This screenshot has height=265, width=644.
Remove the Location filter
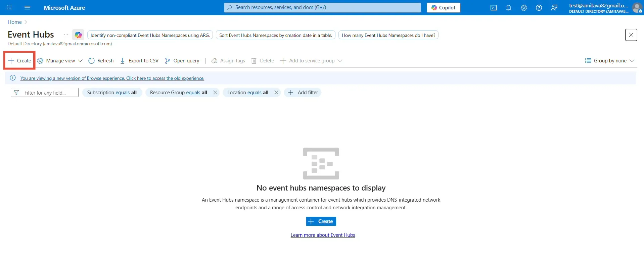pyautogui.click(x=276, y=93)
